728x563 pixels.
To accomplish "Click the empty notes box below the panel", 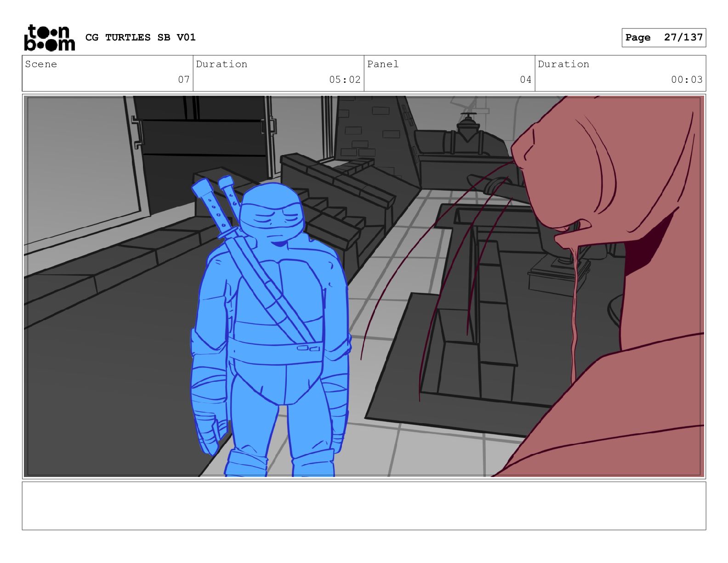I will point(364,506).
